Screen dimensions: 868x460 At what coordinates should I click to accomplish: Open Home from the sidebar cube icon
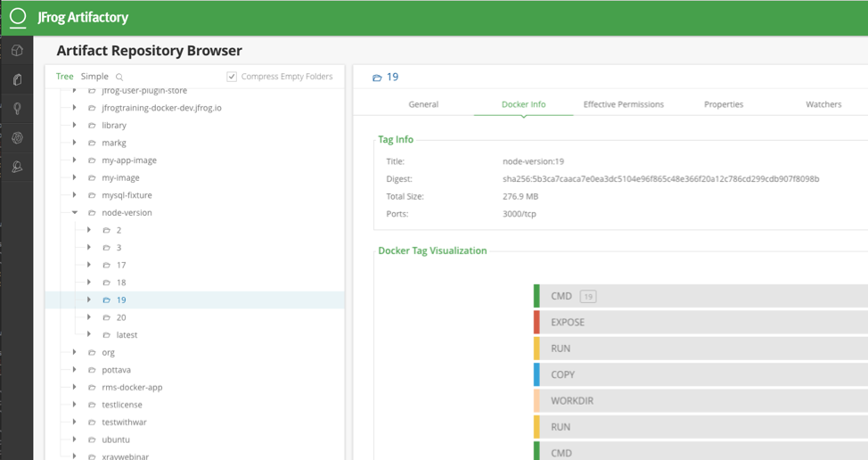[x=17, y=51]
